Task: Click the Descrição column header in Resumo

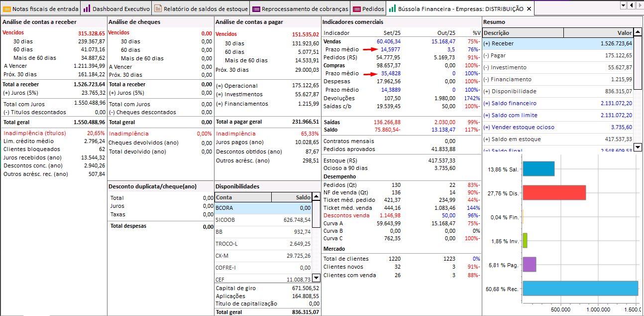Action: 523,33
